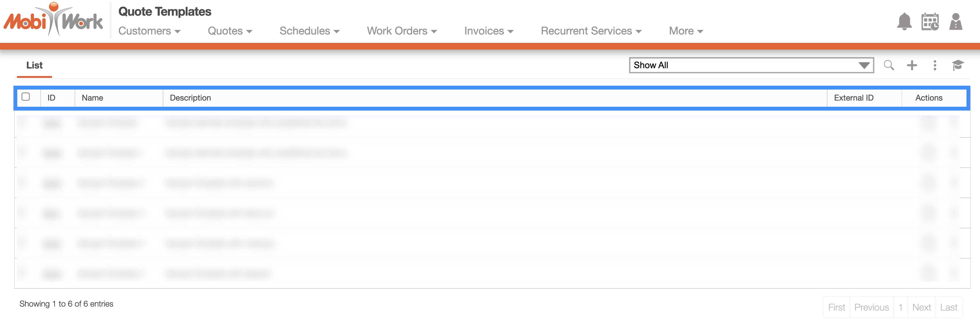980x330 pixels.
Task: Go to the Next page
Action: (x=921, y=307)
